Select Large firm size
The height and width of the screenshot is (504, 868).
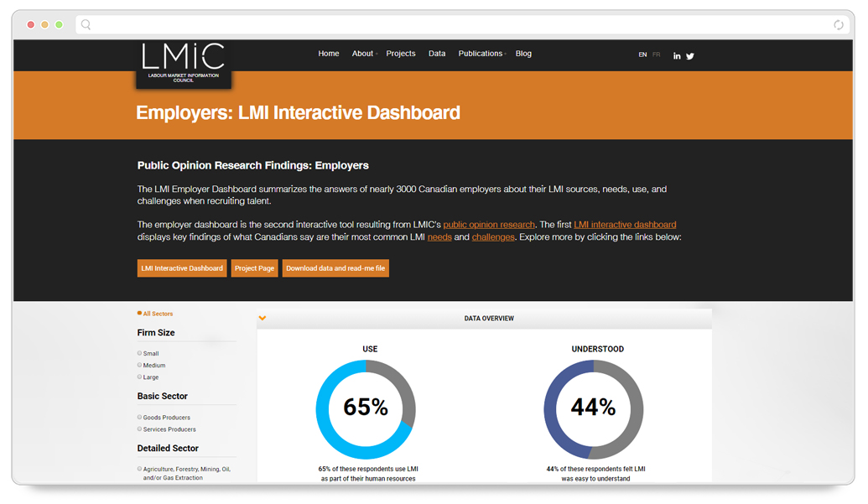tap(148, 377)
